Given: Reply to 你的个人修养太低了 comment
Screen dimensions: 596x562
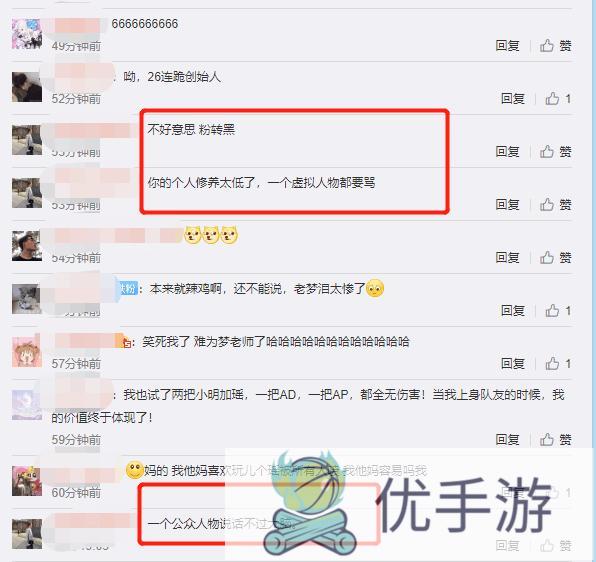Looking at the screenshot, I should [x=507, y=205].
